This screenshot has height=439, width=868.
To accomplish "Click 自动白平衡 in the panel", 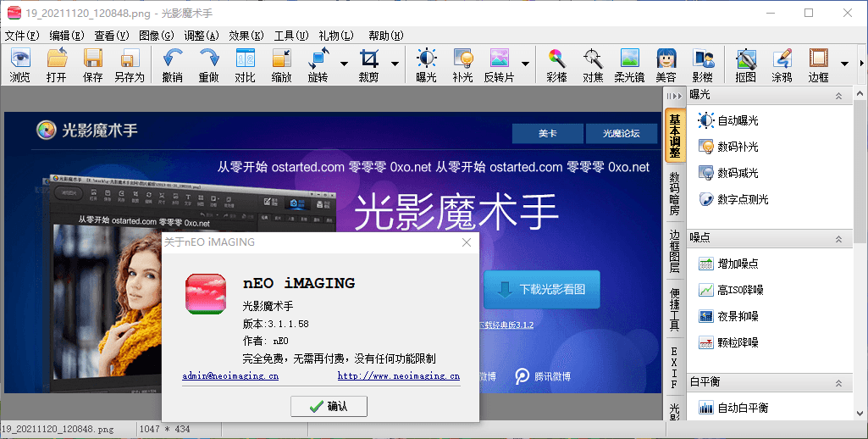I will pos(733,408).
